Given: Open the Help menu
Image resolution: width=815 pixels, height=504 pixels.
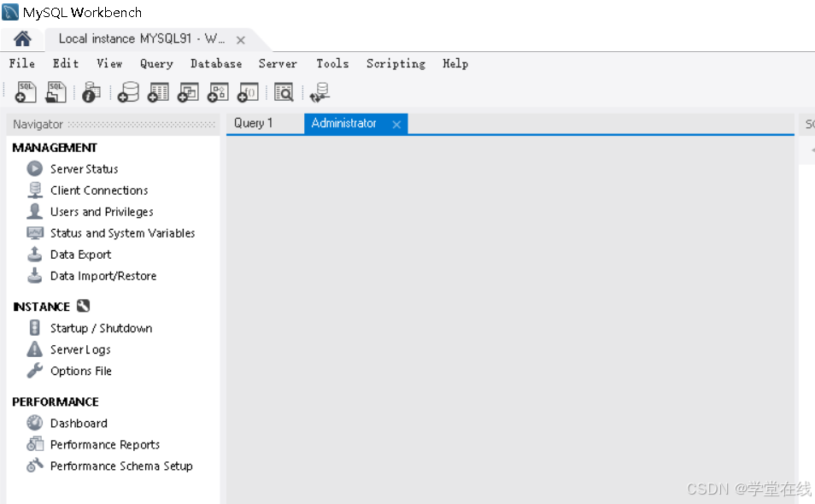Looking at the screenshot, I should pos(455,64).
